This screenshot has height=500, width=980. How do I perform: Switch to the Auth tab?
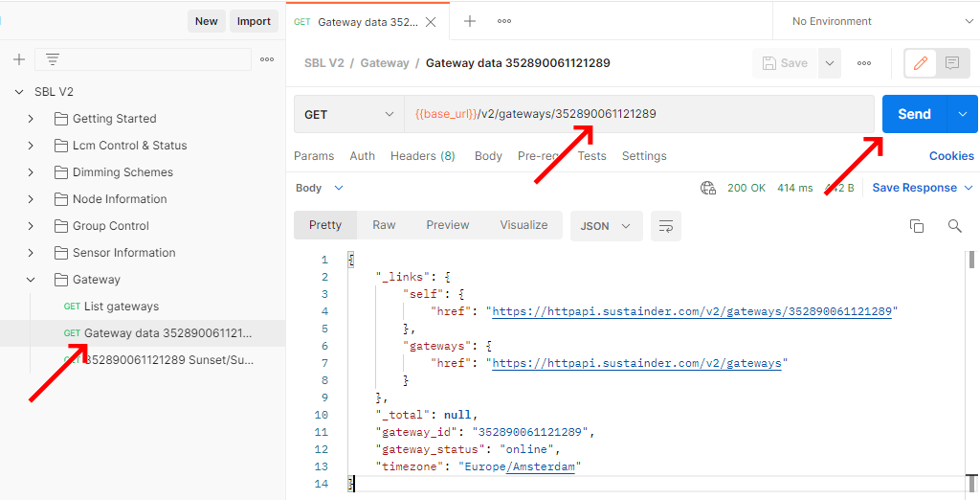point(363,156)
